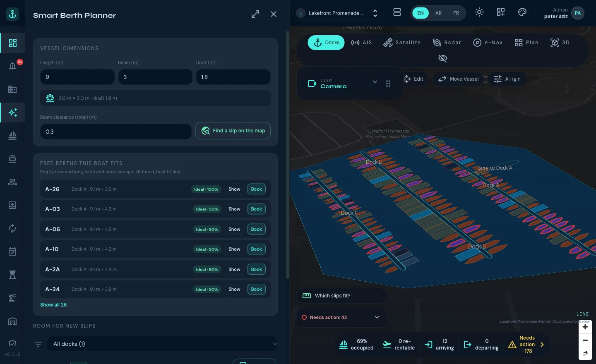This screenshot has height=364, width=596.
Task: Click the anchor logo at top left
Action: click(12, 14)
